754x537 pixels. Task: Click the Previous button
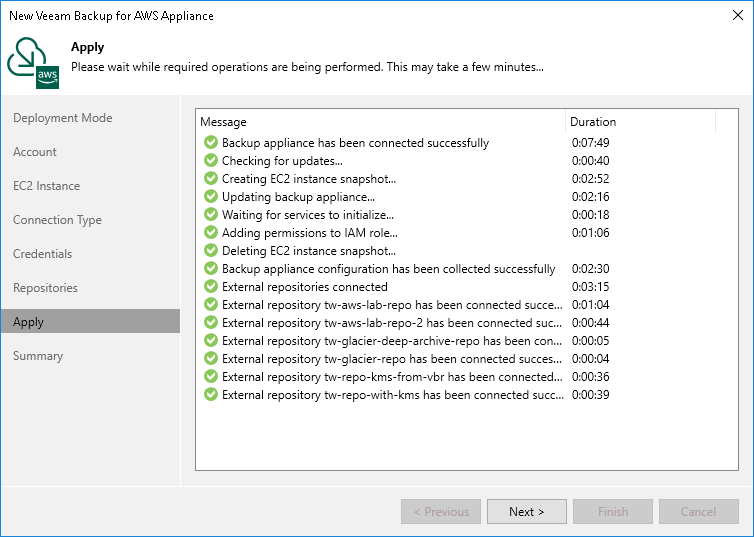point(441,512)
